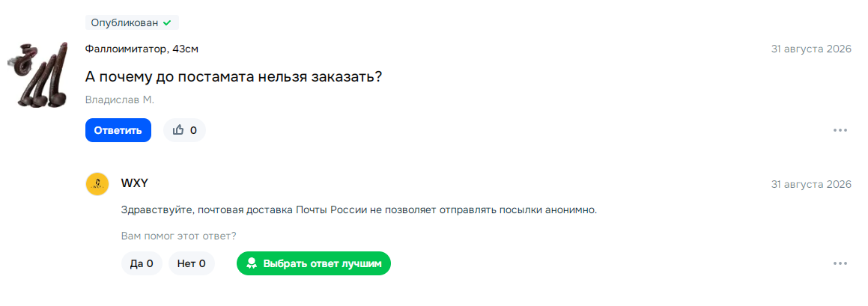Open the question's three-dots options menu

pos(840,130)
